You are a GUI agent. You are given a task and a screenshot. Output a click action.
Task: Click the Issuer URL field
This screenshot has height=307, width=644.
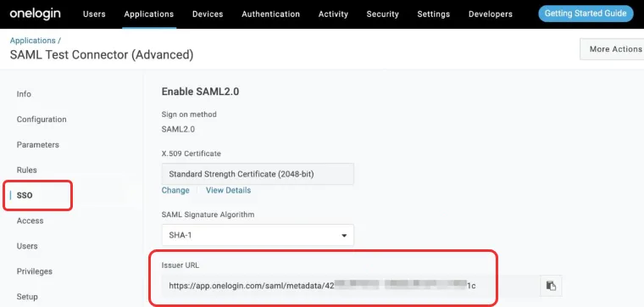(351, 286)
